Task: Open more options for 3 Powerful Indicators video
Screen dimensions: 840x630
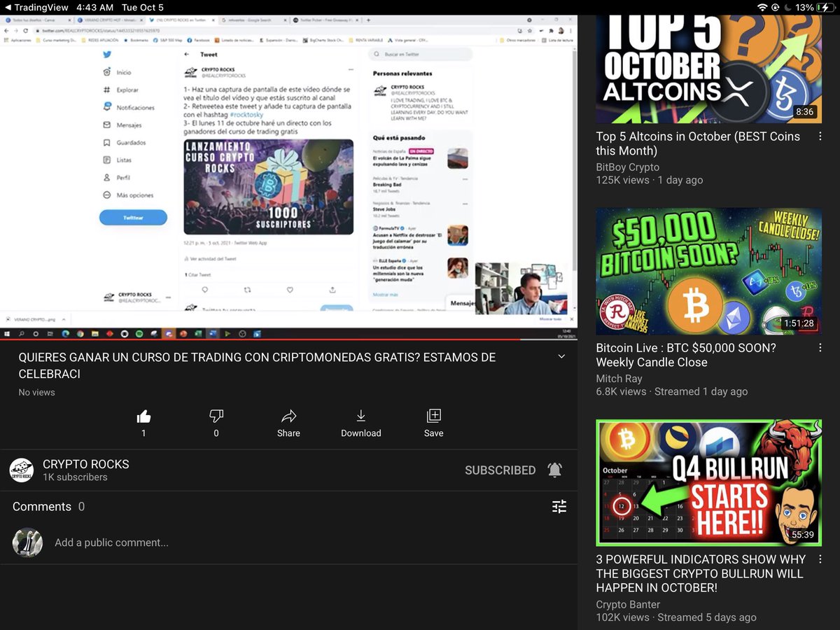Action: (820, 559)
